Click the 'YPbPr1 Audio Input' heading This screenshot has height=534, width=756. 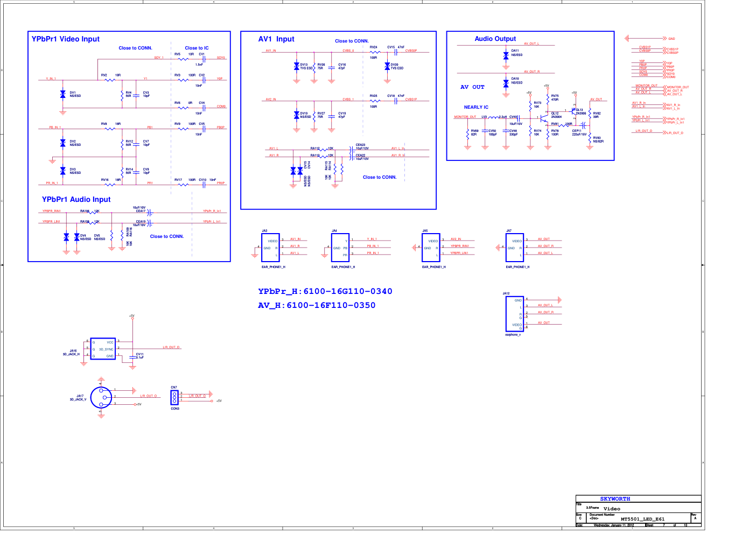pos(76,199)
